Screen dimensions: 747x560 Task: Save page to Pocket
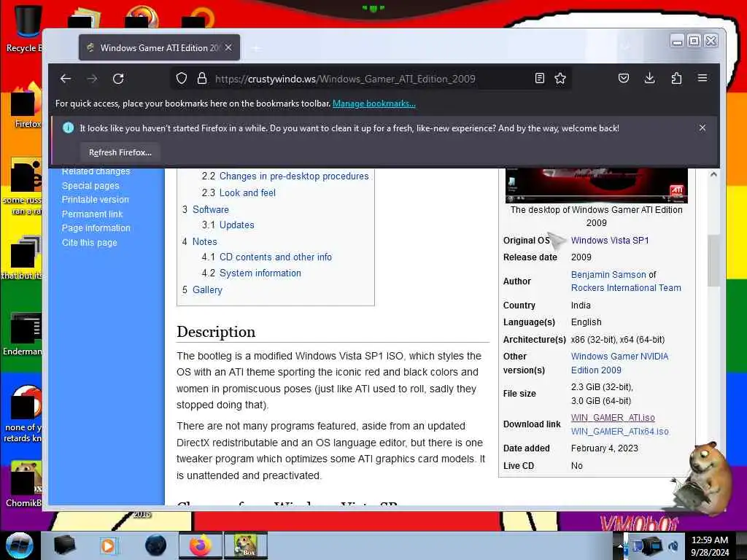point(624,78)
